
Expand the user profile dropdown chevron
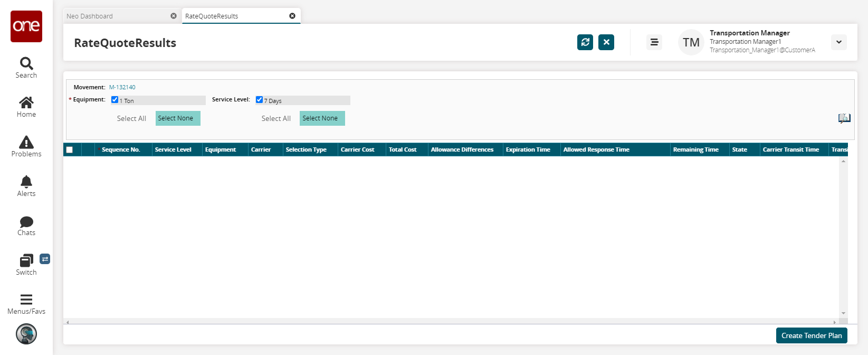tap(839, 42)
